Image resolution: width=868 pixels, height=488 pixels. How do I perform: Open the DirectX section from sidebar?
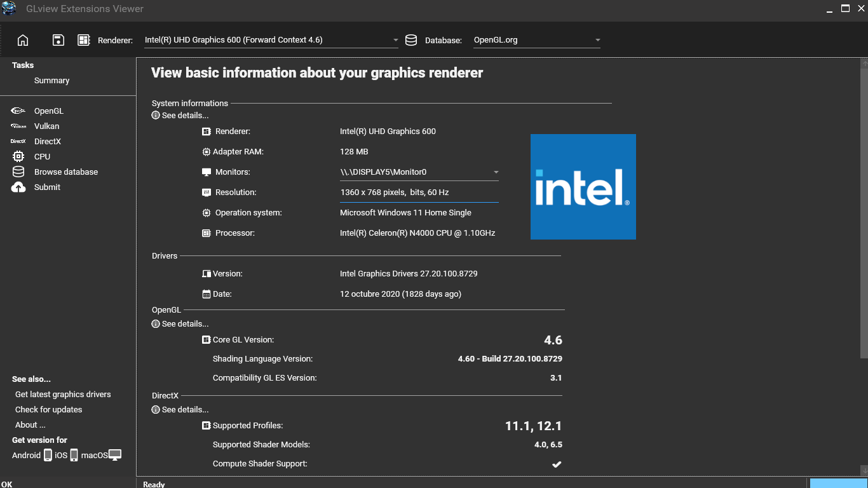pyautogui.click(x=48, y=142)
